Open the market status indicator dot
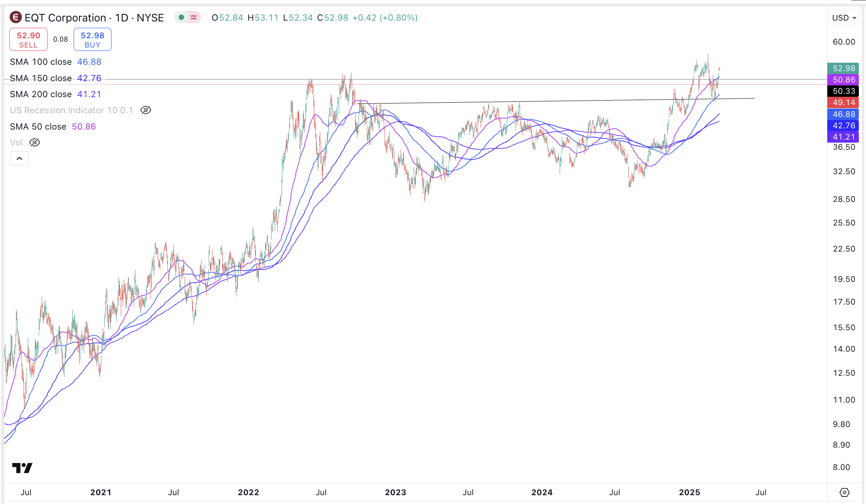Screen dimensions: 866x504 click(182, 17)
